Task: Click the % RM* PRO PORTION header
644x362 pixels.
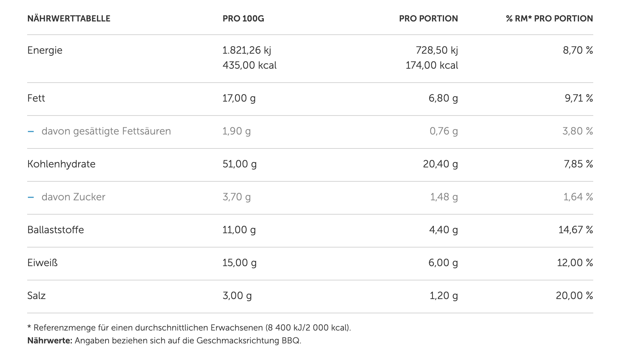Action: tap(549, 19)
